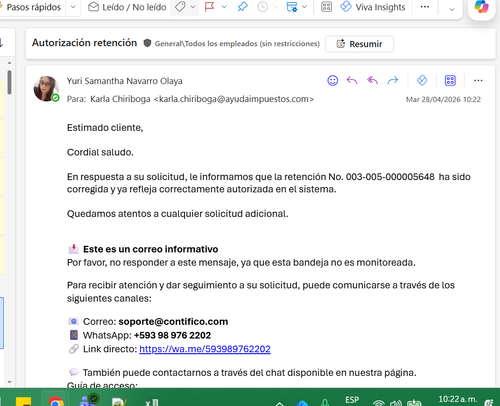
Task: Click General\Todos los empleados sensitivity label
Action: [237, 44]
